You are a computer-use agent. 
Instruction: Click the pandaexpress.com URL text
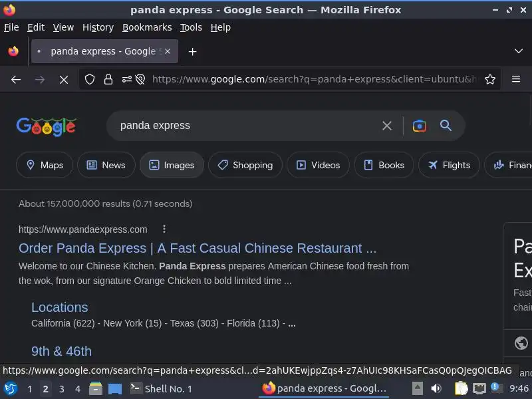pyautogui.click(x=82, y=229)
